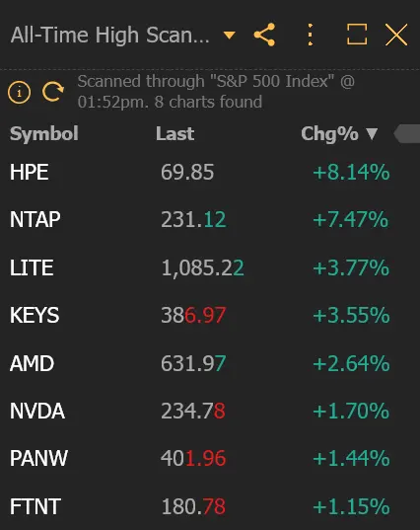Open the three-dot options menu
This screenshot has height=530, width=420.
pyautogui.click(x=311, y=35)
